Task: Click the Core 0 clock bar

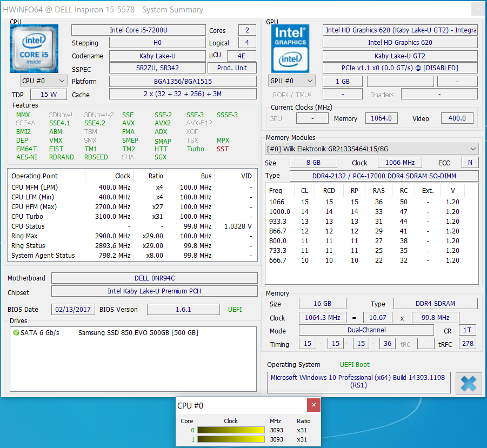Action: coord(231,430)
